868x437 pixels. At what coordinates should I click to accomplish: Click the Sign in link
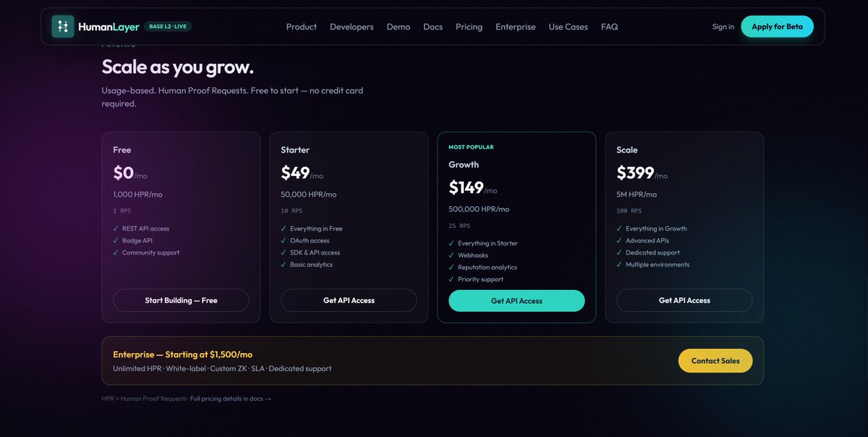723,27
